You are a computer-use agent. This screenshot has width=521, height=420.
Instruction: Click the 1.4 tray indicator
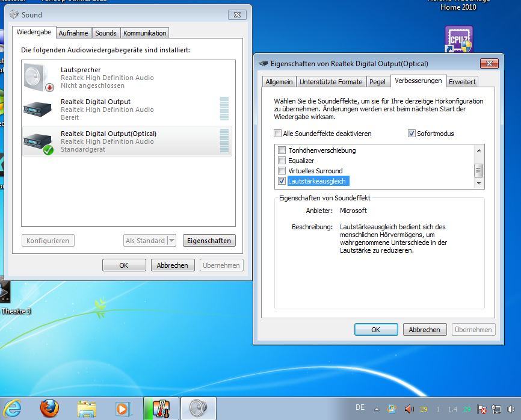tap(452, 409)
